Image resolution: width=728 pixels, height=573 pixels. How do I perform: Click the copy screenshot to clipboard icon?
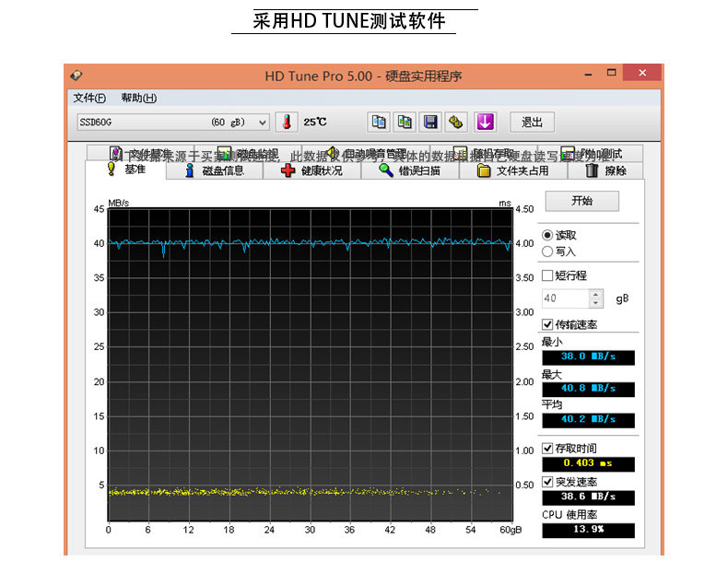coord(405,122)
